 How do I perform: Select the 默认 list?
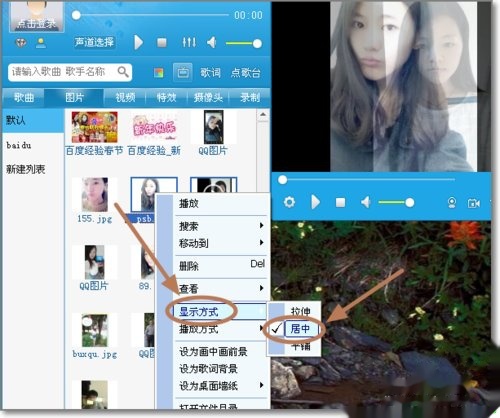(33, 120)
